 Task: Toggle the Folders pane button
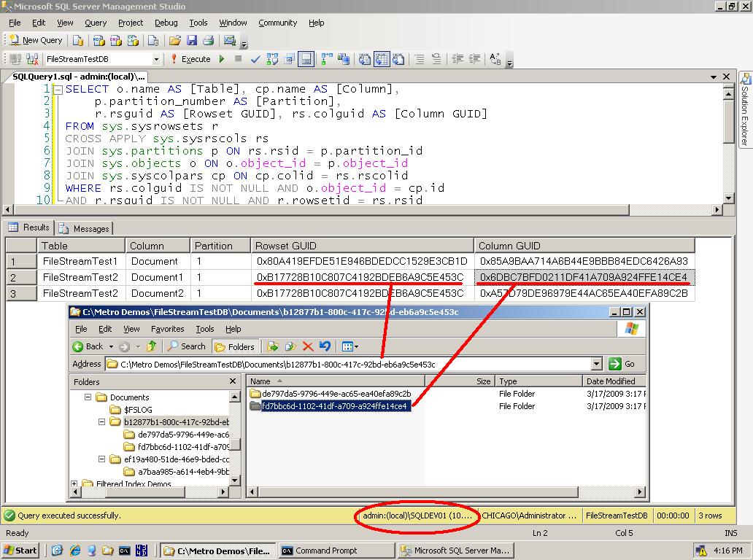pos(235,346)
